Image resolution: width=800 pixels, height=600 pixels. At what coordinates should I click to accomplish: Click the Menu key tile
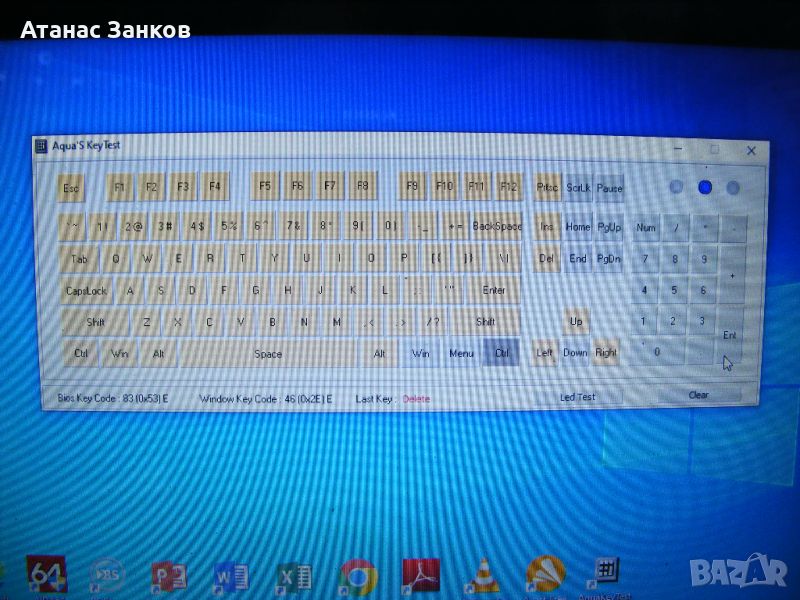(461, 353)
